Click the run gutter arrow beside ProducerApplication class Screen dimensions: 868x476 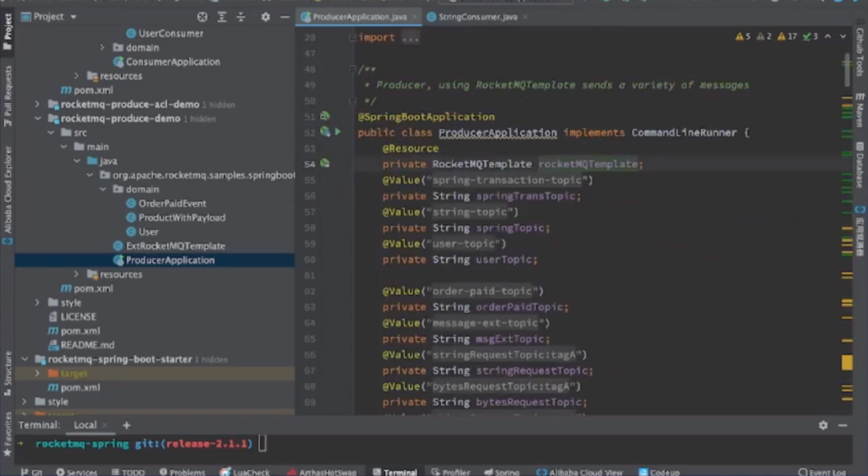coord(338,132)
